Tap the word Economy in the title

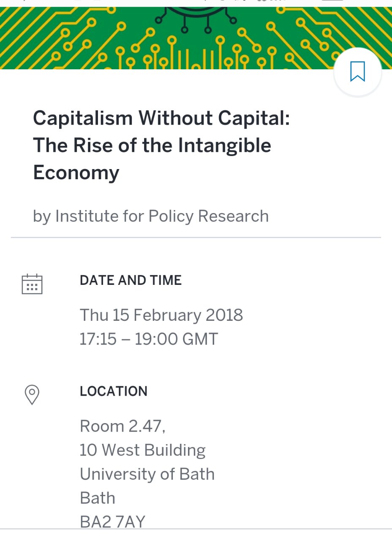76,173
